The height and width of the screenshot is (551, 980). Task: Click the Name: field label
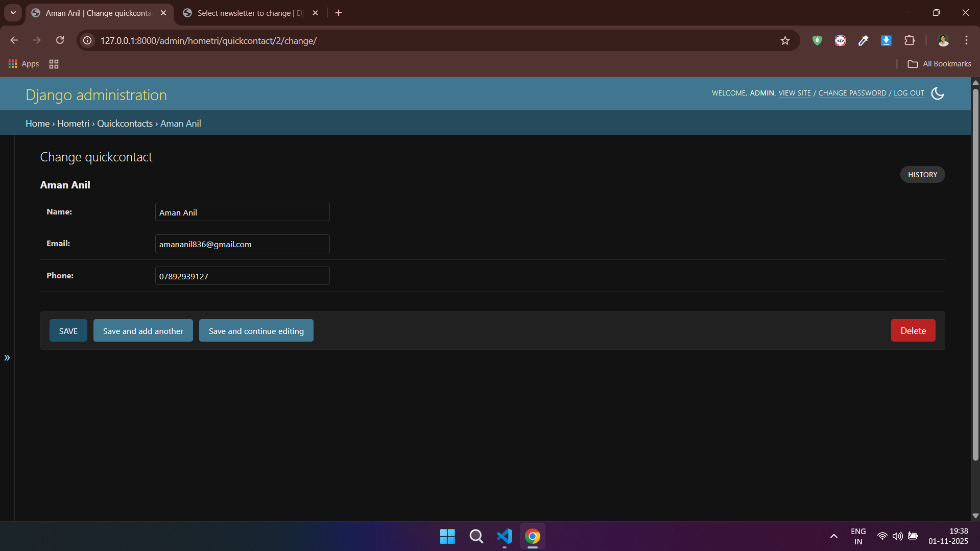point(59,212)
